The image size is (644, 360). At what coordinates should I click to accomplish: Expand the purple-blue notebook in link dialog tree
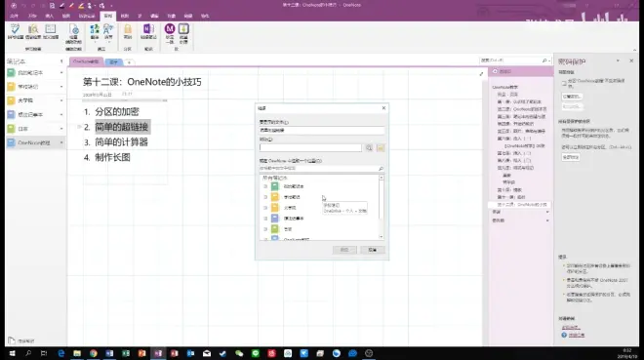tap(265, 219)
